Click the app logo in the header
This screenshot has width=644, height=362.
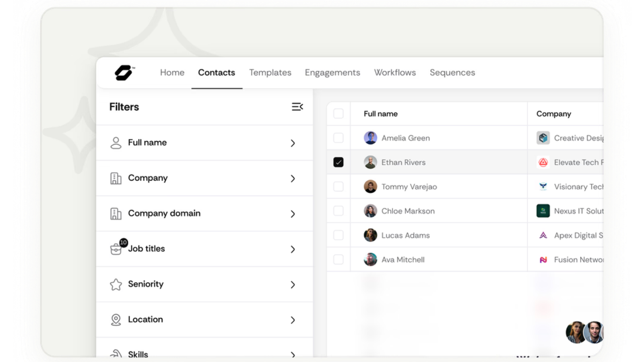point(124,73)
